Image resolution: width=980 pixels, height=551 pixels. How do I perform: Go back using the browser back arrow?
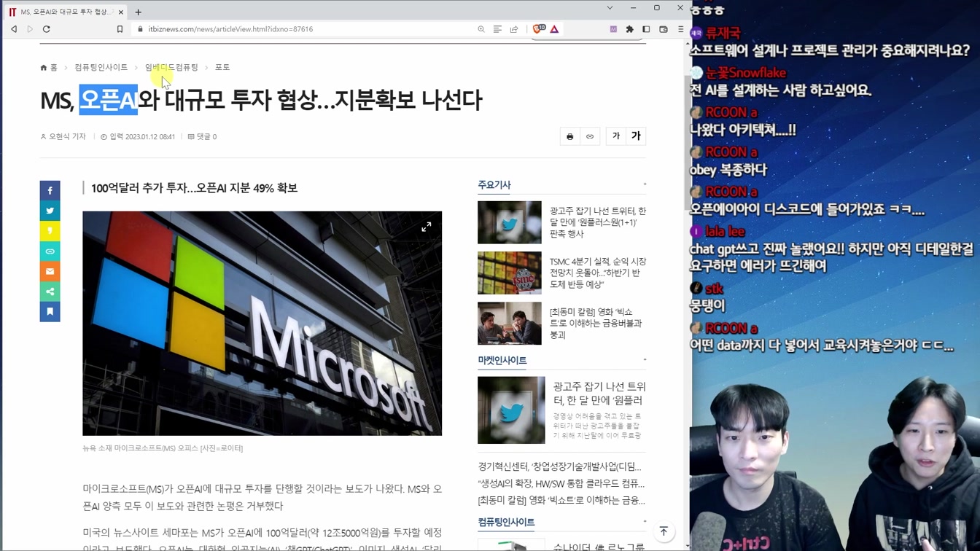click(14, 29)
